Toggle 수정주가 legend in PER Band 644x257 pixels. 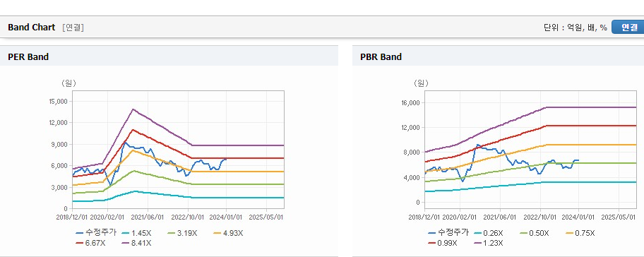(96, 233)
